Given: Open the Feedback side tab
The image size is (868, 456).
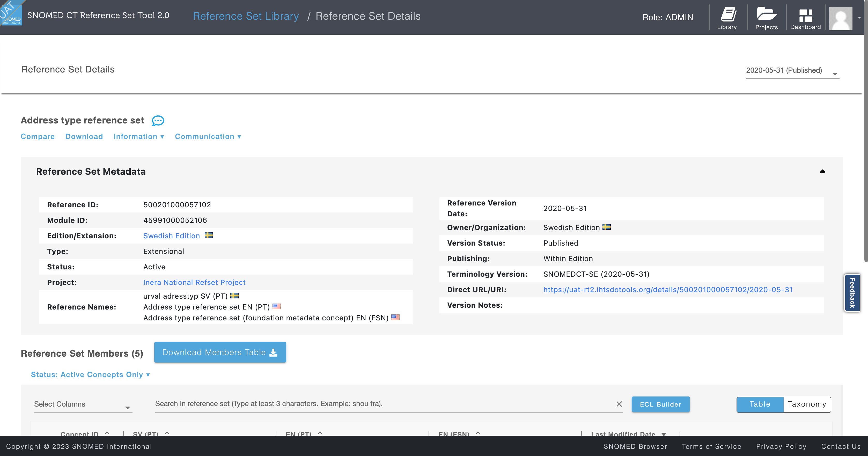Looking at the screenshot, I should (852, 292).
